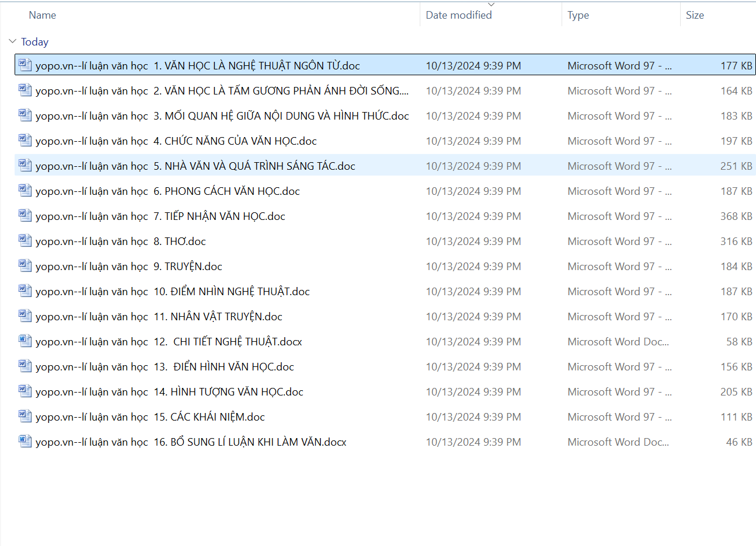The image size is (756, 546).
Task: Click Word icon of file 12. CHI TIẾT NGHỆ THUẬT
Action: click(x=25, y=341)
